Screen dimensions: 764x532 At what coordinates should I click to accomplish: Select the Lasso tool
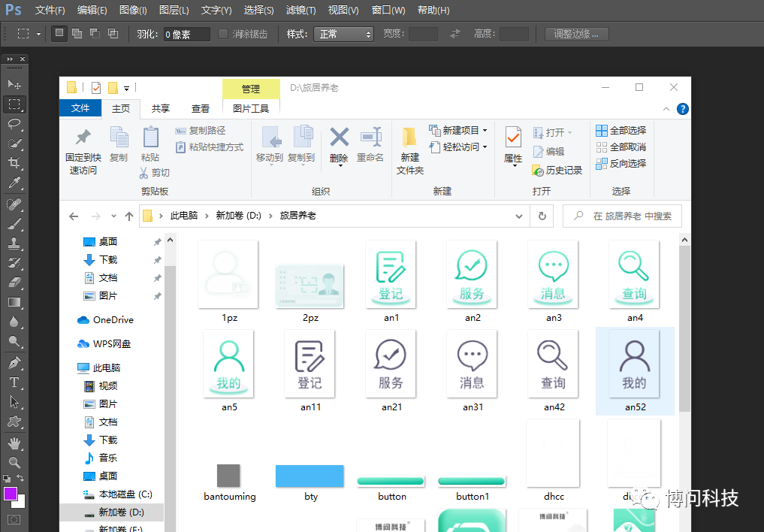click(x=14, y=124)
